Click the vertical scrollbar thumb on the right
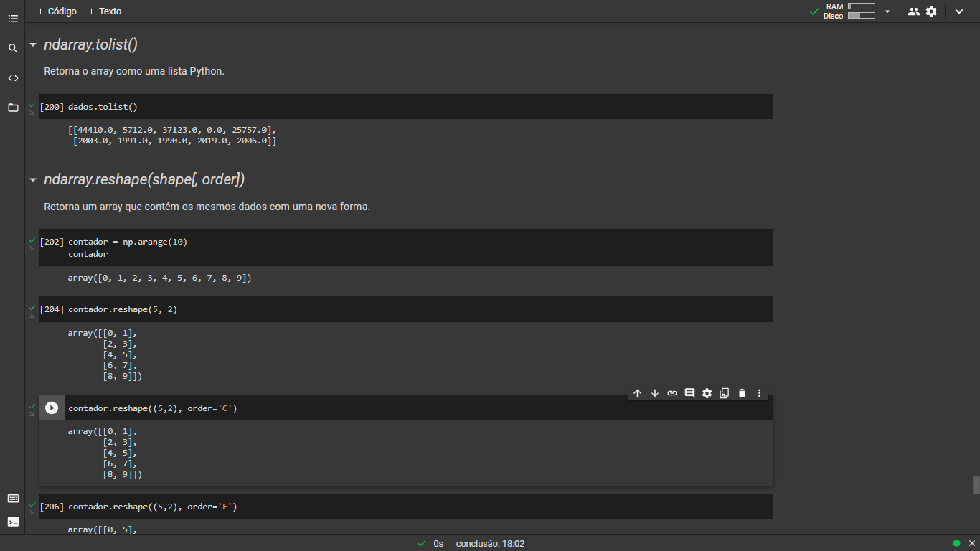 pos(976,485)
